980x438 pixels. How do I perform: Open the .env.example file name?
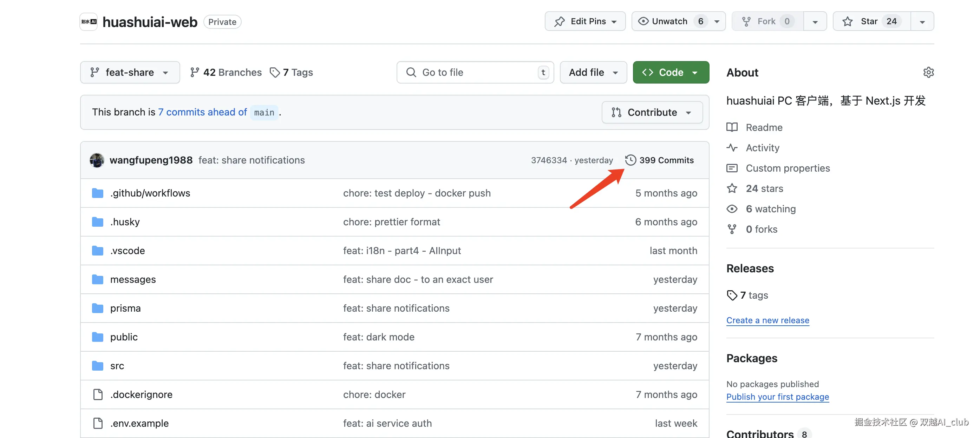(139, 423)
